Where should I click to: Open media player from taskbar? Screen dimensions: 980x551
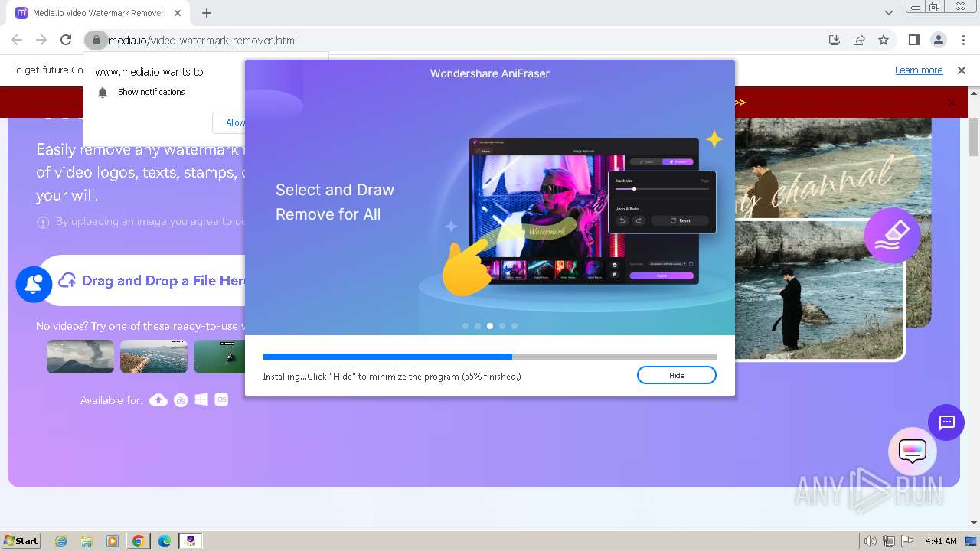[x=113, y=541]
